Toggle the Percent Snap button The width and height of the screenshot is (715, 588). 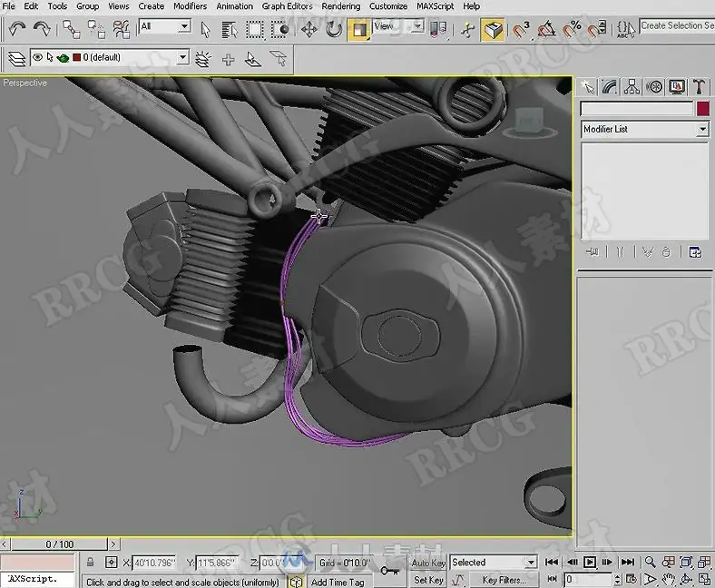571,30
